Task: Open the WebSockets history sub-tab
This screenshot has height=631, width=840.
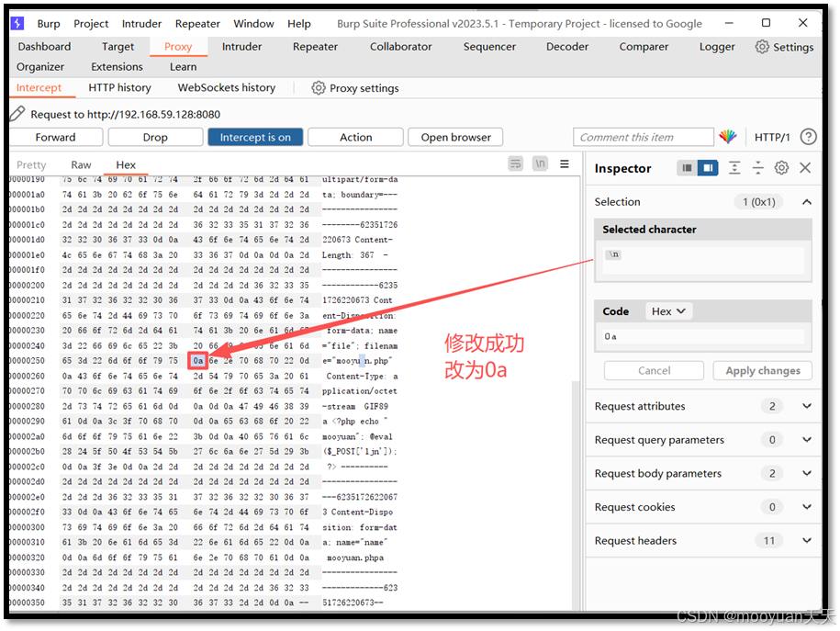Action: 227,88
